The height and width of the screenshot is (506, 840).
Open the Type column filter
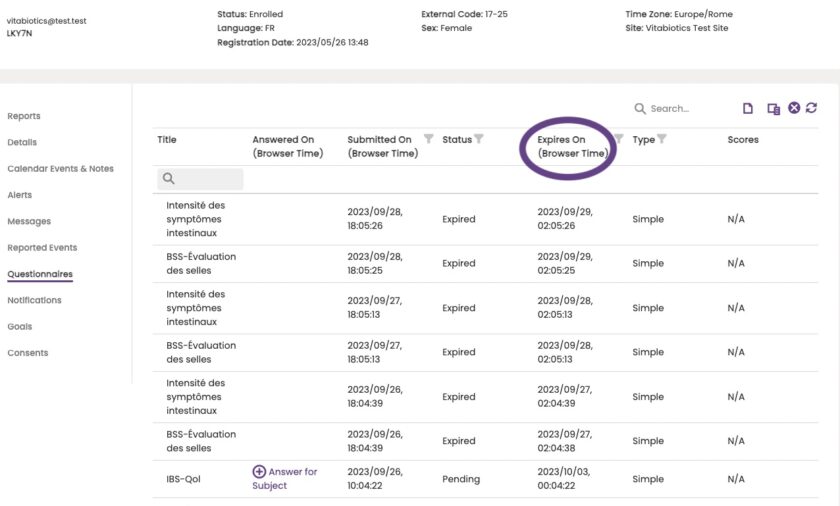click(661, 139)
